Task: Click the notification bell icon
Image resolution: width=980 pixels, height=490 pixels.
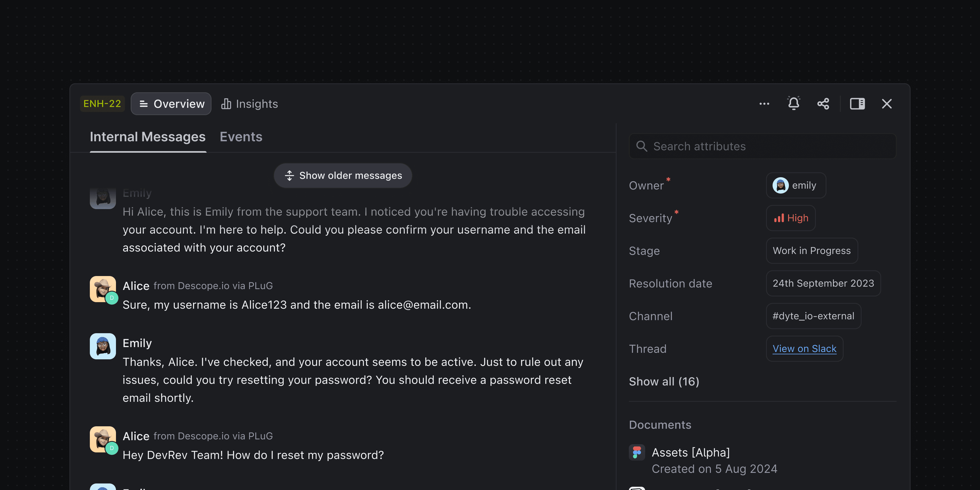Action: 794,103
